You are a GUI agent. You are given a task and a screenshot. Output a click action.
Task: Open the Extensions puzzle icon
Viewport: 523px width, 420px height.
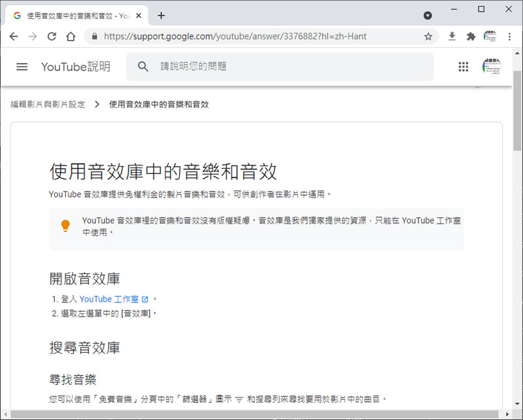coord(471,37)
